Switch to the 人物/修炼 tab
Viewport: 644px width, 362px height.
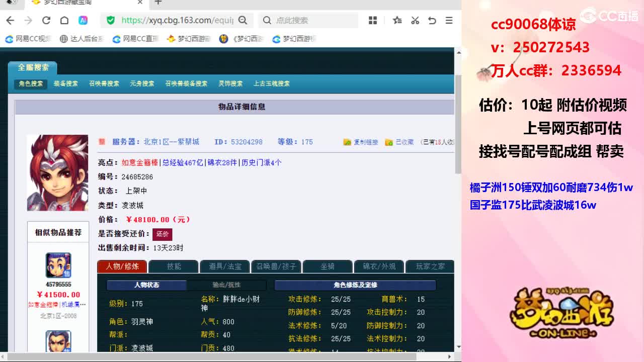122,266
